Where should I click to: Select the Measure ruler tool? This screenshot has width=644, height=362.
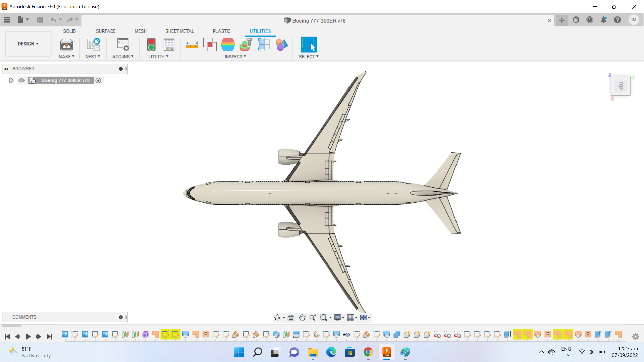[192, 45]
